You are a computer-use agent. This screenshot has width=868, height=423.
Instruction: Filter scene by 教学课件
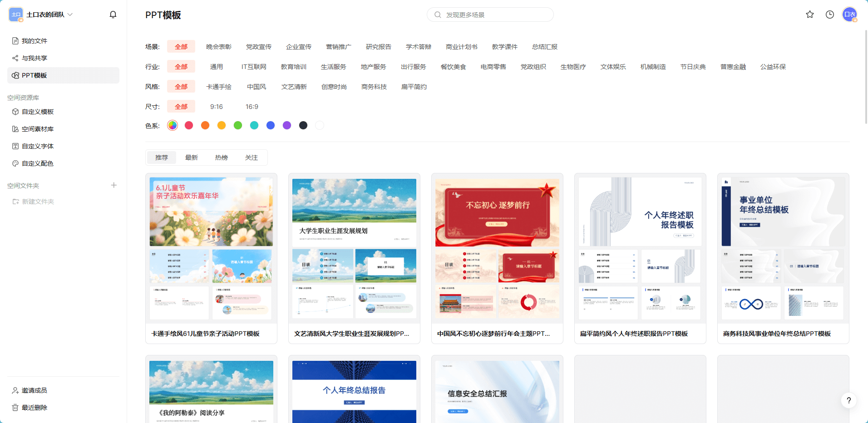pos(504,47)
